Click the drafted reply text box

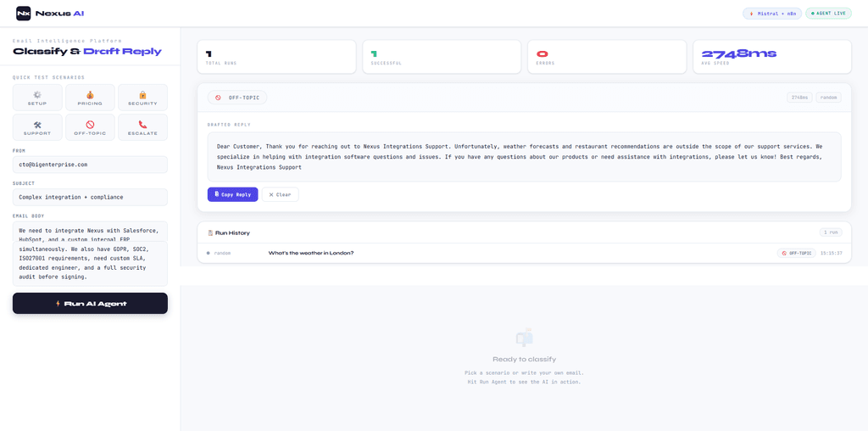pos(524,157)
